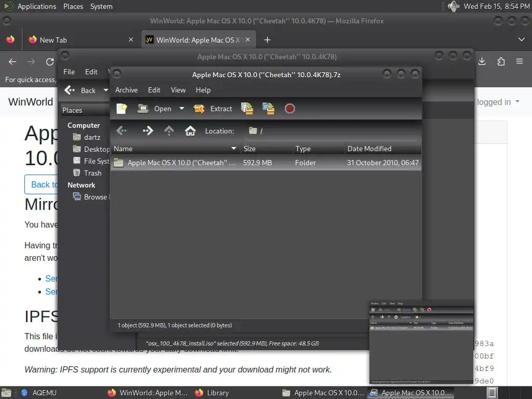532x399 pixels.
Task: Click the 31 October 2010, 06:47 date cell
Action: click(383, 163)
